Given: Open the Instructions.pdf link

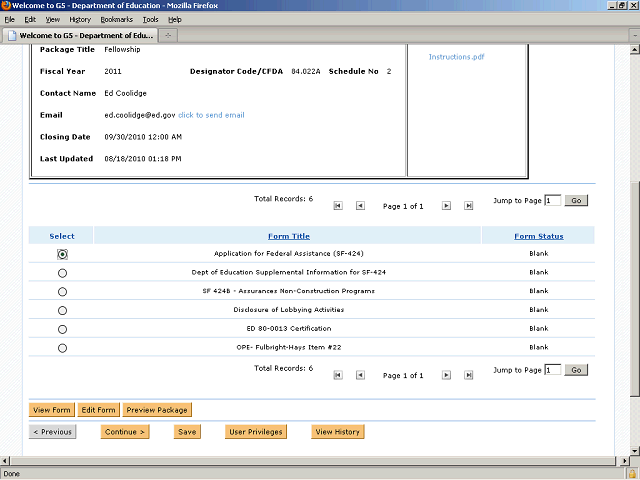Looking at the screenshot, I should [456, 57].
